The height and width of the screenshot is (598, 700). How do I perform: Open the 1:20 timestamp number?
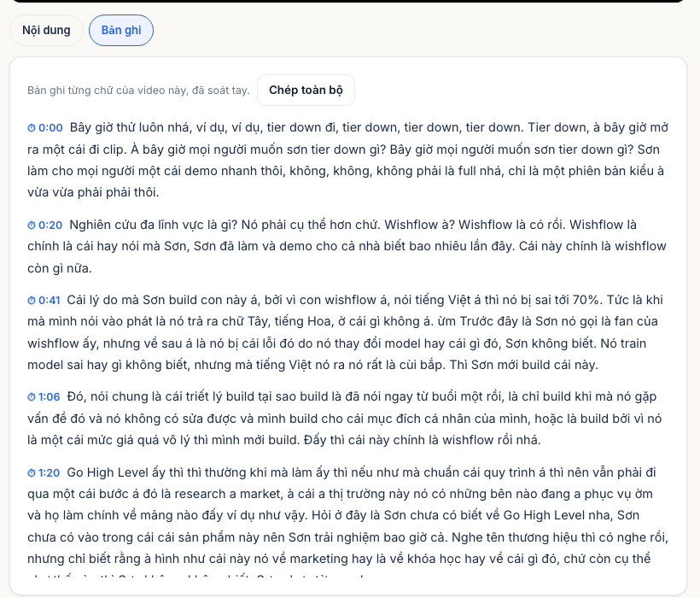pos(50,472)
